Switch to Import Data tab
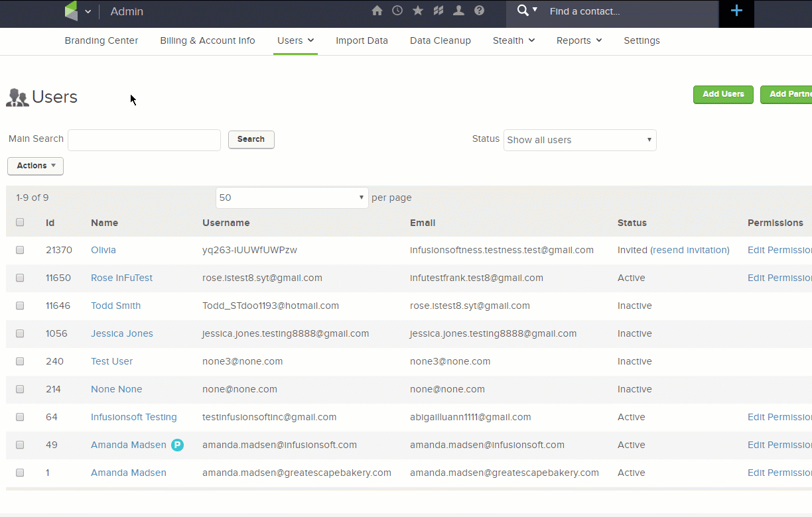This screenshot has width=812, height=517. tap(362, 40)
